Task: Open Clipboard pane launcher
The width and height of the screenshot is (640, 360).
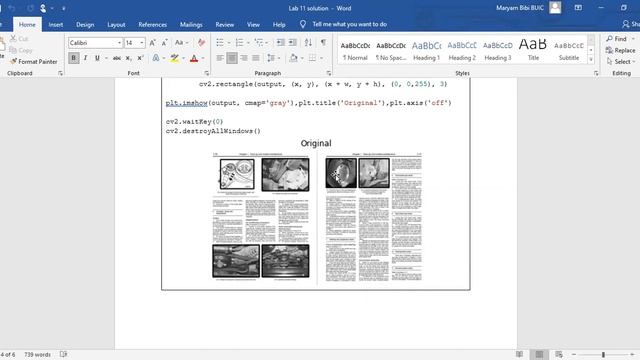Action: click(x=60, y=73)
